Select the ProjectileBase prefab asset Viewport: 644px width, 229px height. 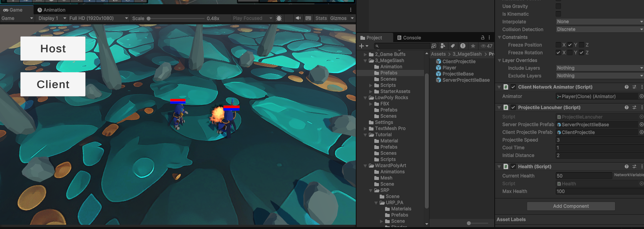[458, 74]
